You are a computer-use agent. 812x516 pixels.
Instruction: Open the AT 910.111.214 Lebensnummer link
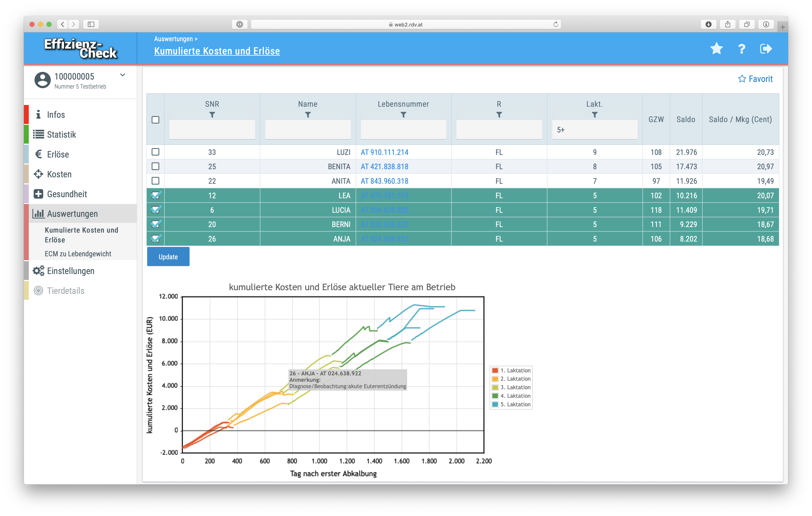point(384,152)
